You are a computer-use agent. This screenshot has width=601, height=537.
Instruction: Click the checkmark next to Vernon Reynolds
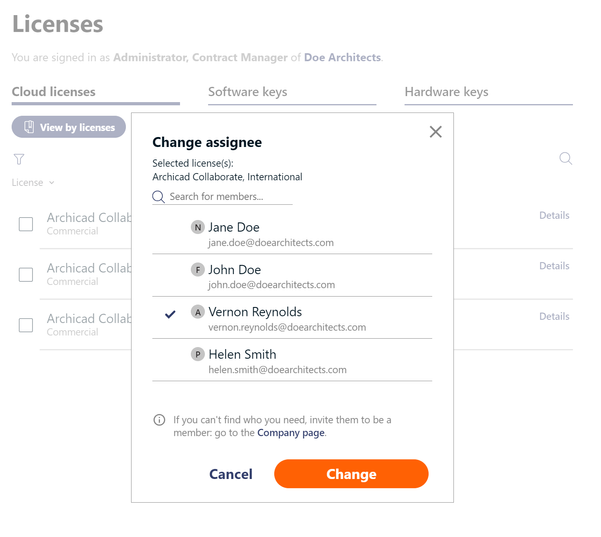click(170, 314)
